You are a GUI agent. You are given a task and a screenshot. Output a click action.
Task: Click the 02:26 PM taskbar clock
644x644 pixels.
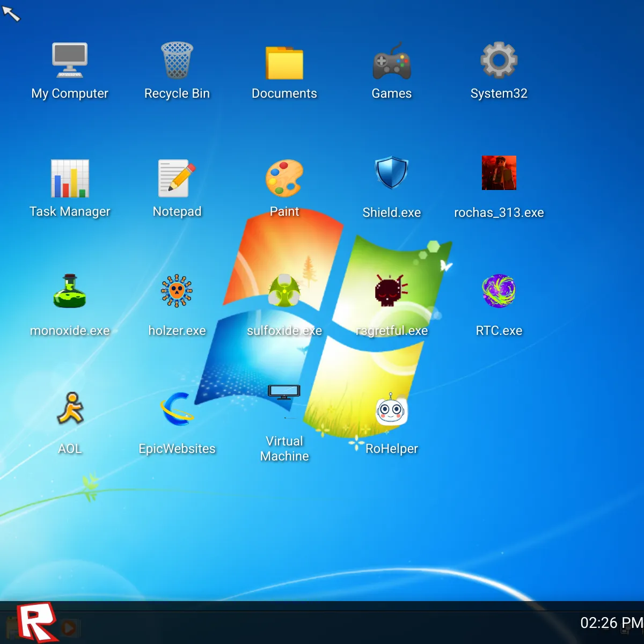(611, 623)
